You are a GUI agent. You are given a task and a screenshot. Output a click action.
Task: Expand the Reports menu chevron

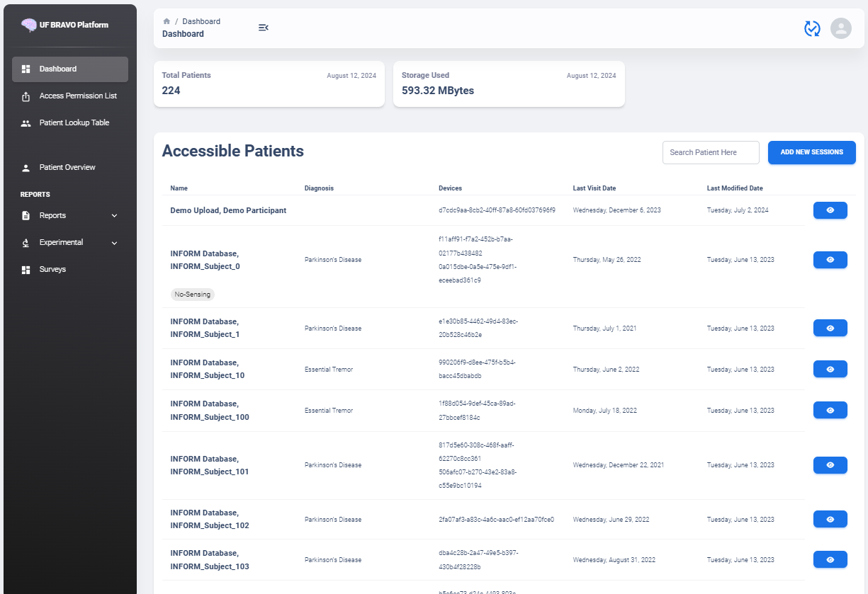115,216
